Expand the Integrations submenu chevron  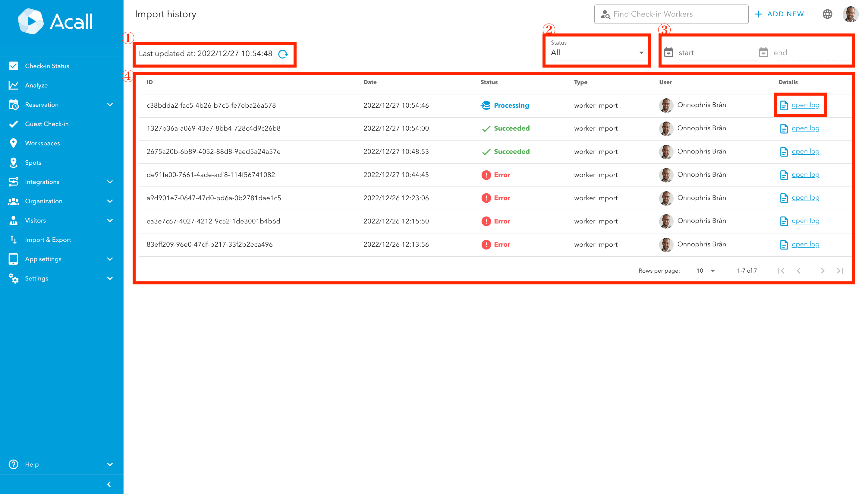point(110,182)
